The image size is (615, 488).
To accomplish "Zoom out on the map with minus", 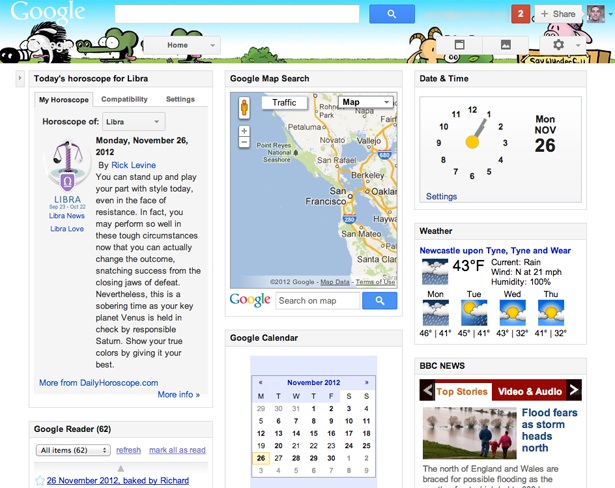I will pos(244,143).
